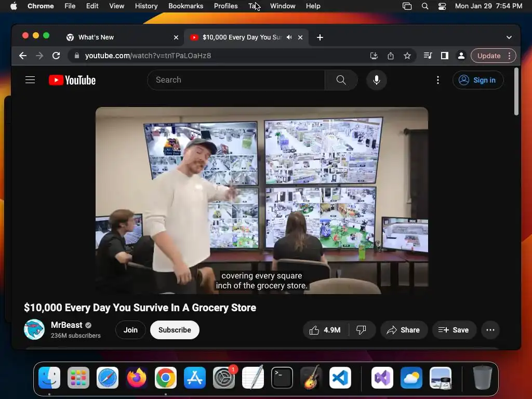Click the install app icon in the address bar
This screenshot has height=399, width=532.
click(x=374, y=56)
